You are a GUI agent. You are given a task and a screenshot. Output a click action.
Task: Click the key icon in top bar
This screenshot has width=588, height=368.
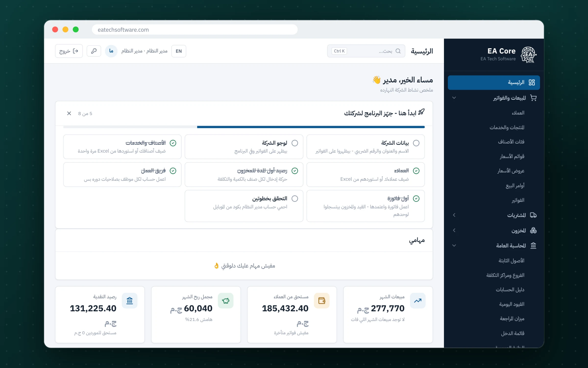[x=94, y=51]
